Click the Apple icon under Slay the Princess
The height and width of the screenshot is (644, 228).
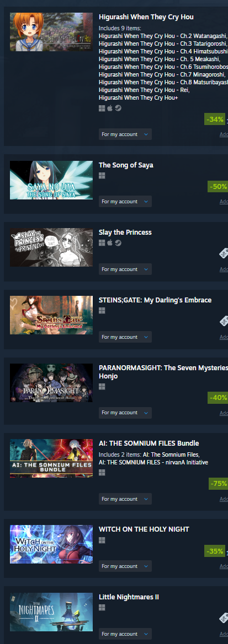tap(110, 243)
